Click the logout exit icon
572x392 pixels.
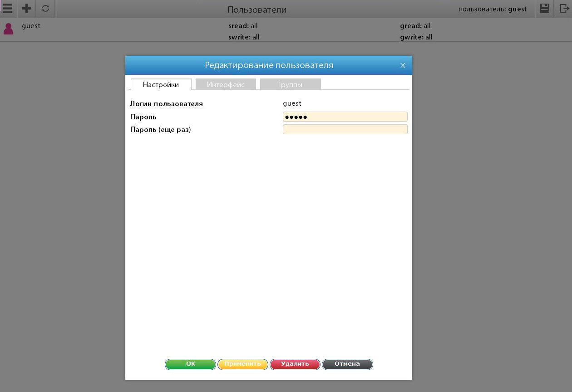point(564,9)
